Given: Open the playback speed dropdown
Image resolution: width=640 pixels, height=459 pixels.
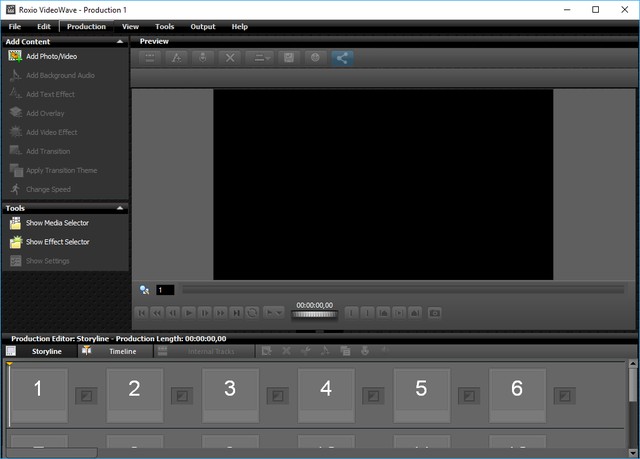Looking at the screenshot, I should (x=272, y=313).
